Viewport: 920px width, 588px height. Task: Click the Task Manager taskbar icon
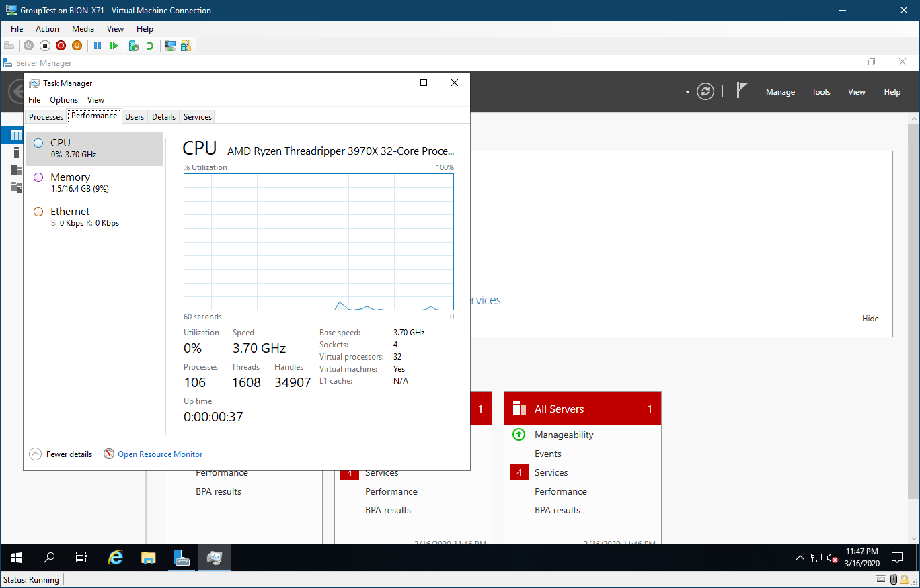click(215, 558)
